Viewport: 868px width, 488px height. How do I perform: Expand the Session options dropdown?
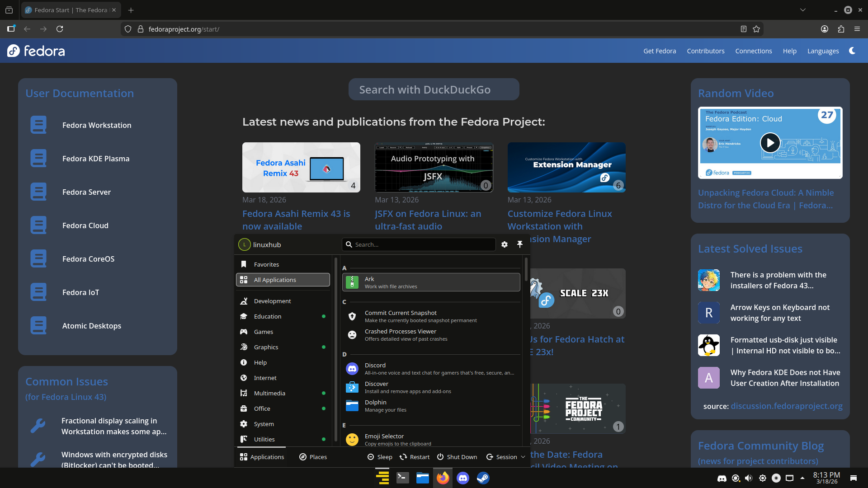point(505,457)
